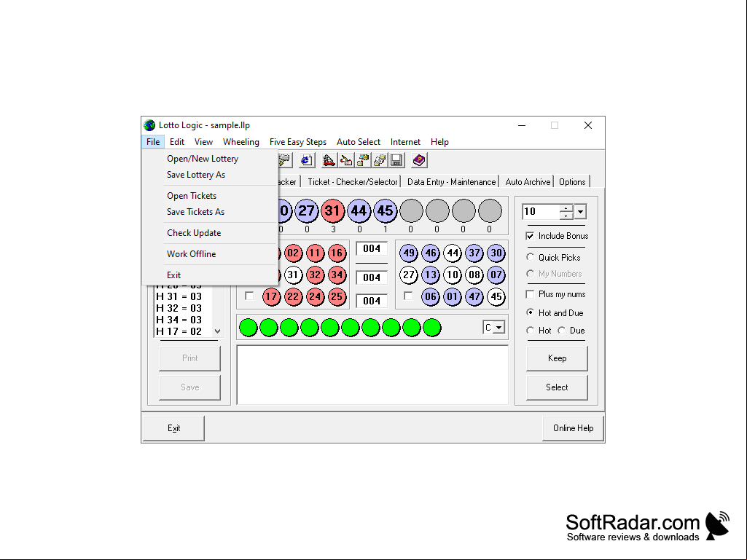
Task: Open the dropdown arrow next to the 10 field
Action: click(580, 211)
